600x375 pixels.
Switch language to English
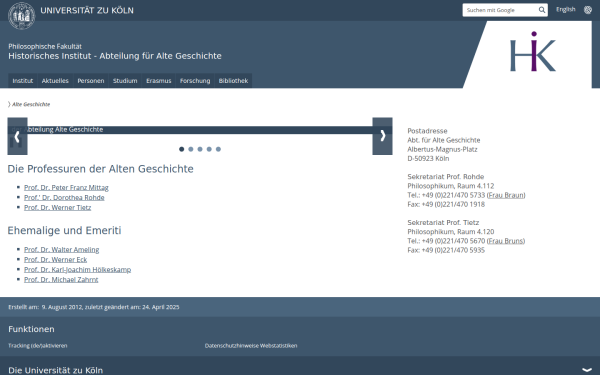(x=566, y=9)
